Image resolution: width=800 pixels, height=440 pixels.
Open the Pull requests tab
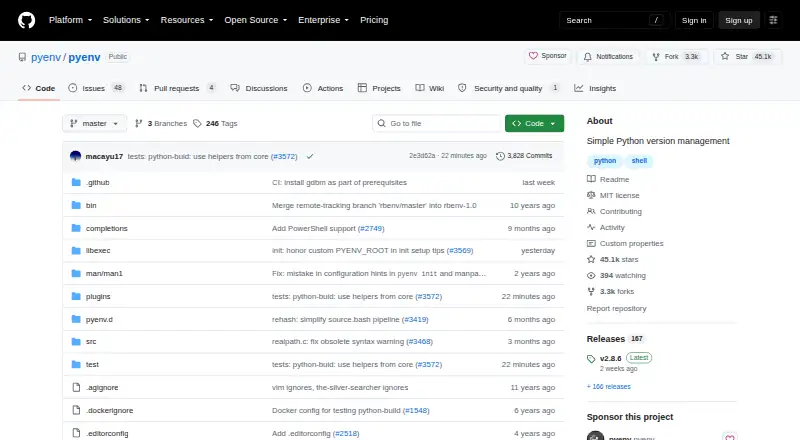pyautogui.click(x=177, y=88)
